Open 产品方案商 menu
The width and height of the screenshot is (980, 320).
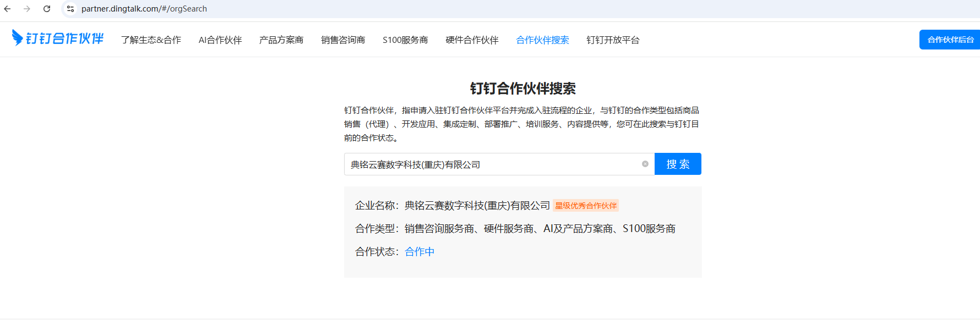point(281,40)
